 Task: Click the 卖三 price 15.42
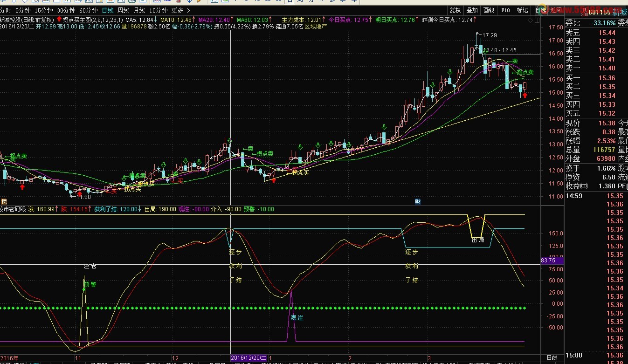point(607,50)
